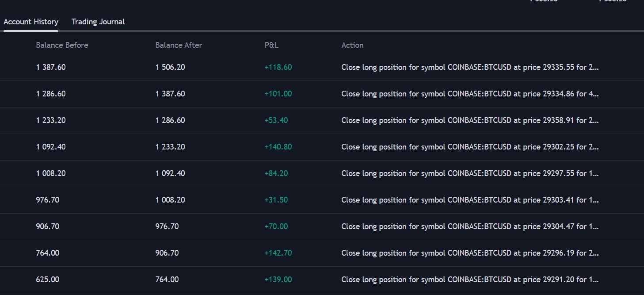Open action text for close at 29335.55
This screenshot has width=644, height=295.
point(470,67)
